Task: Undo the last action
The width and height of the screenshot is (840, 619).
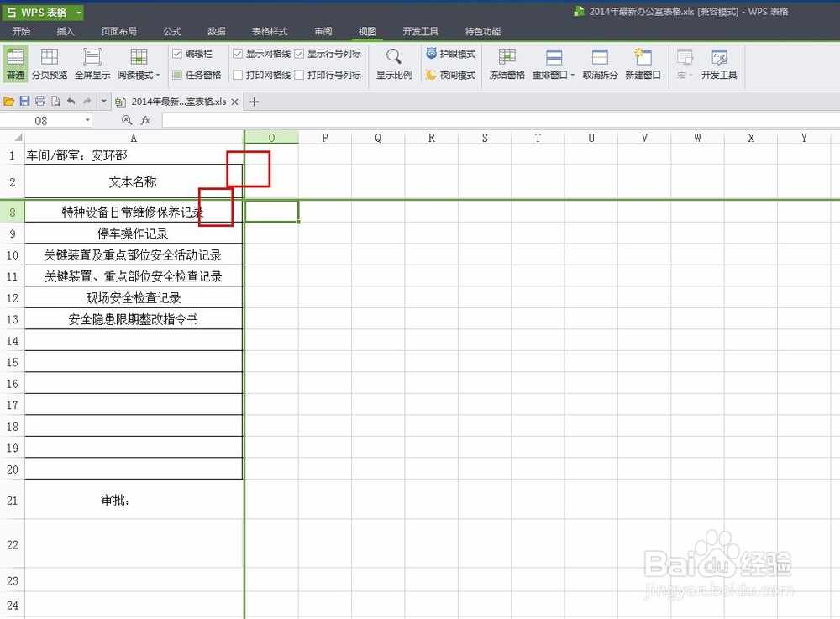Action: pyautogui.click(x=71, y=101)
